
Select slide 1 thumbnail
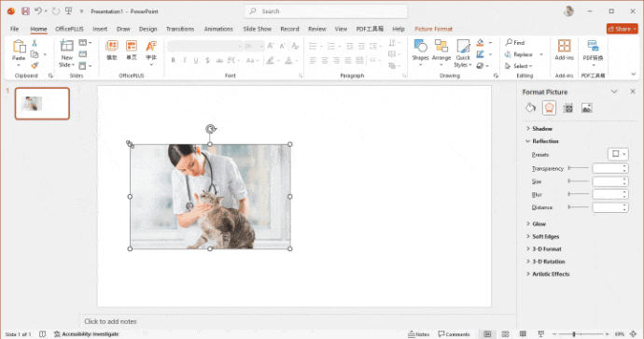(42, 104)
